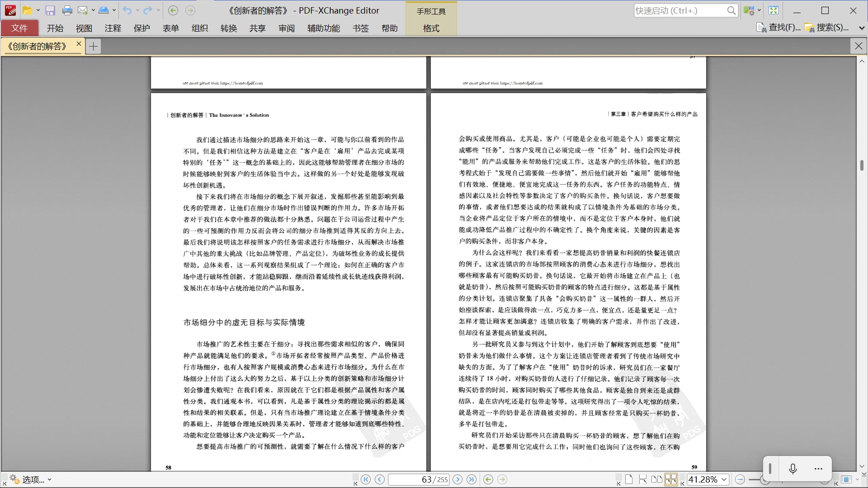Viewport: 868px width, 488px height.
Task: Enable single page layout mode
Action: pyautogui.click(x=629, y=479)
